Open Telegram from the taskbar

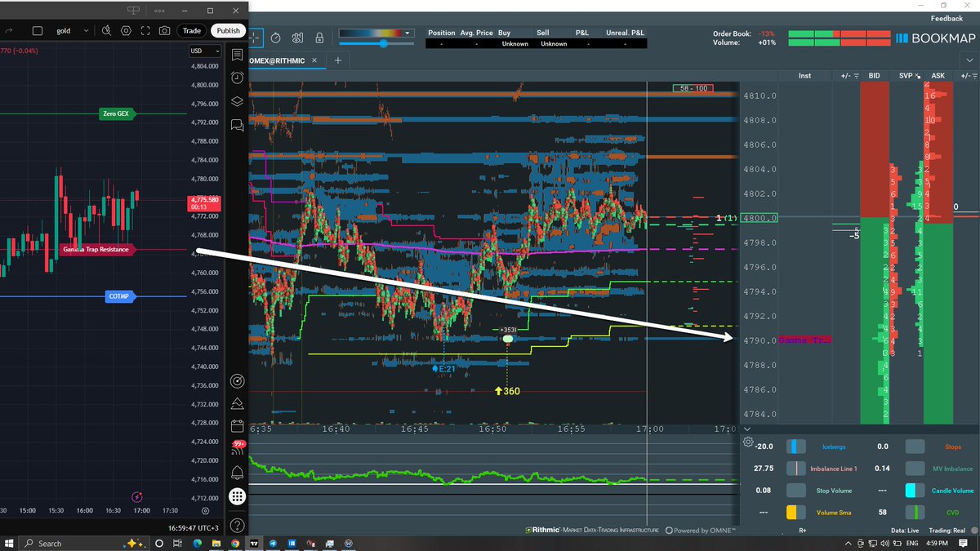(273, 543)
